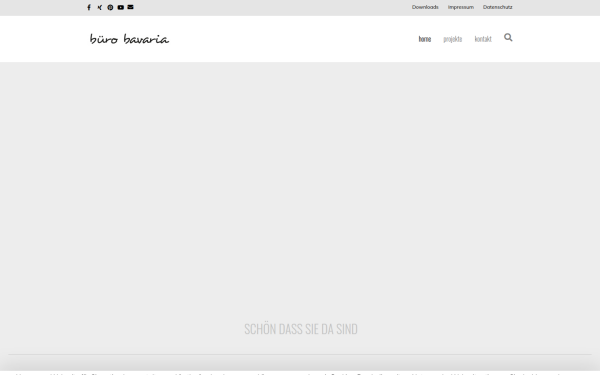The width and height of the screenshot is (600, 375).
Task: Open the Pinterest social icon
Action: 110,7
